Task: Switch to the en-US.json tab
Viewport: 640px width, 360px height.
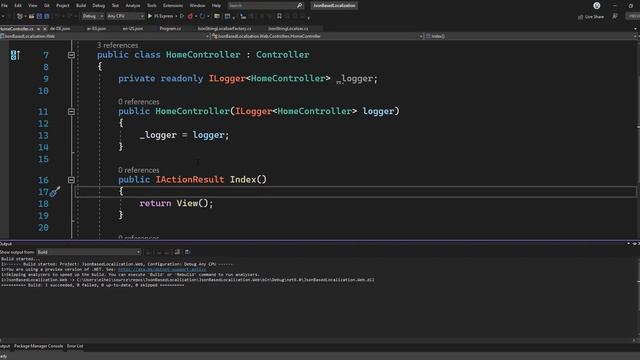Action: click(x=133, y=29)
